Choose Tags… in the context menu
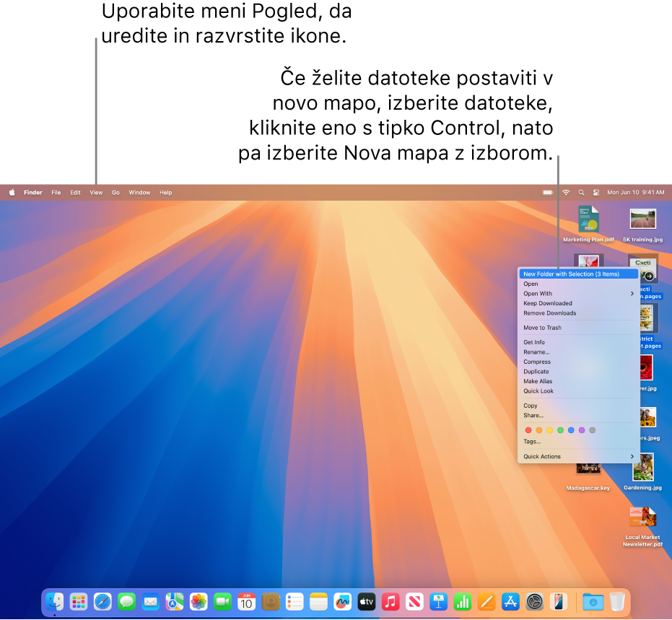This screenshot has width=672, height=620. tap(579, 441)
